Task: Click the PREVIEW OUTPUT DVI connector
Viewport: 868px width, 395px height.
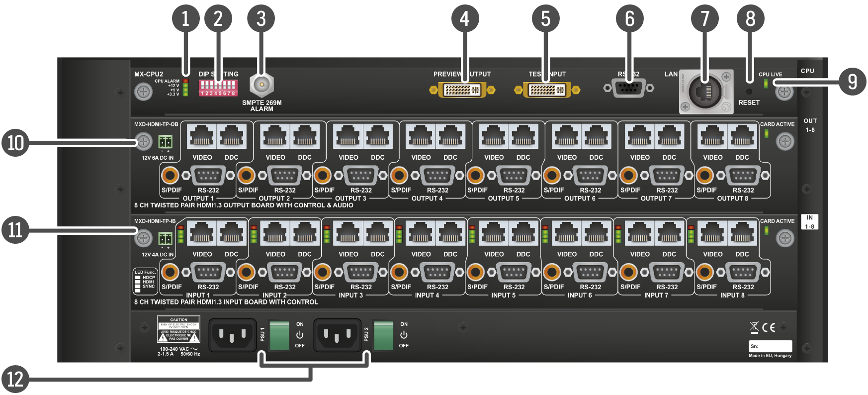Action: coord(462,90)
